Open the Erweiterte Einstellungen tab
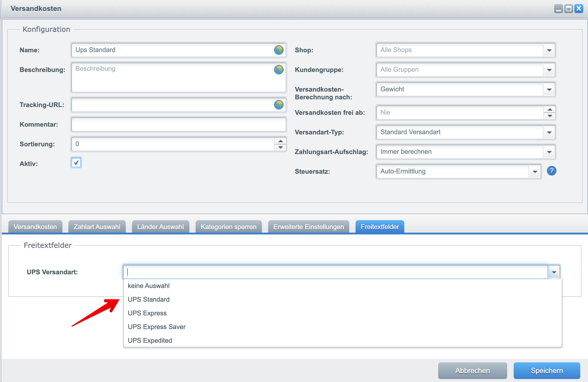Screen dimensions: 588x382 (309, 227)
